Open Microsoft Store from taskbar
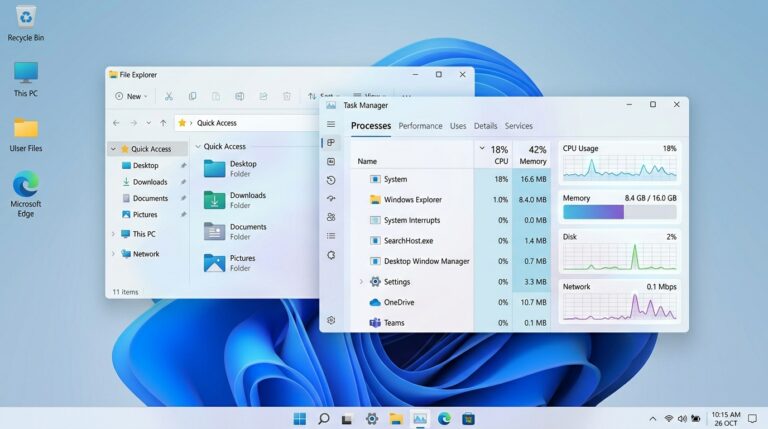Screen dimensions: 768x429 pos(468,419)
